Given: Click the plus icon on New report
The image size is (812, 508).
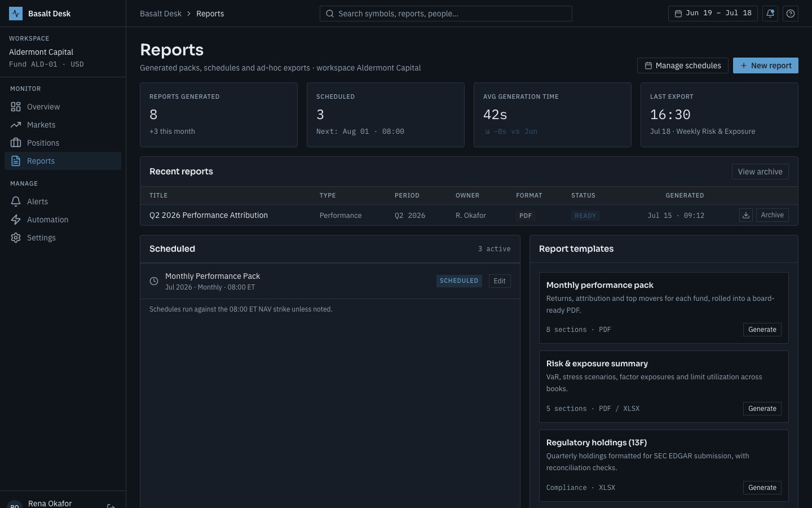Looking at the screenshot, I should pos(744,65).
